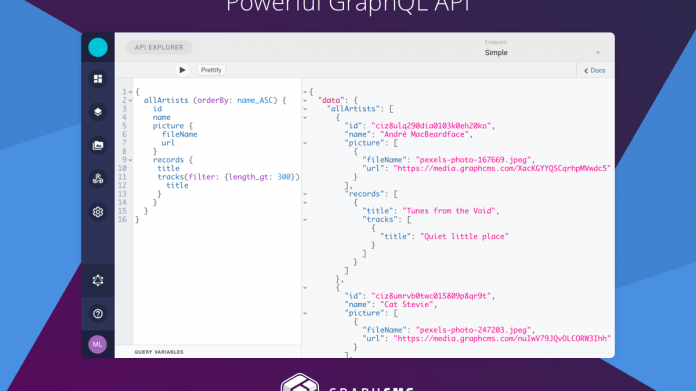Screen dimensions: 696x391
Task: Open the GraphQL API explorer icon in sidebar
Action: coord(98,280)
